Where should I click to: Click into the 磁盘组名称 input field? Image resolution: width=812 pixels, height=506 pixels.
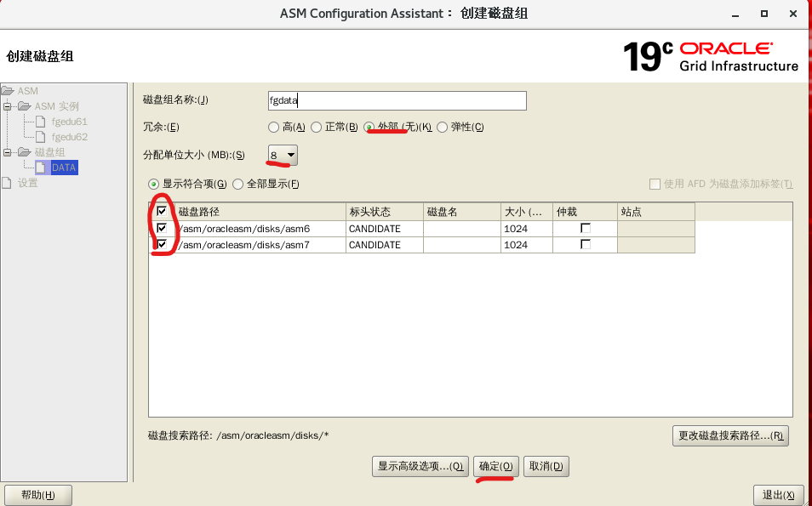397,100
